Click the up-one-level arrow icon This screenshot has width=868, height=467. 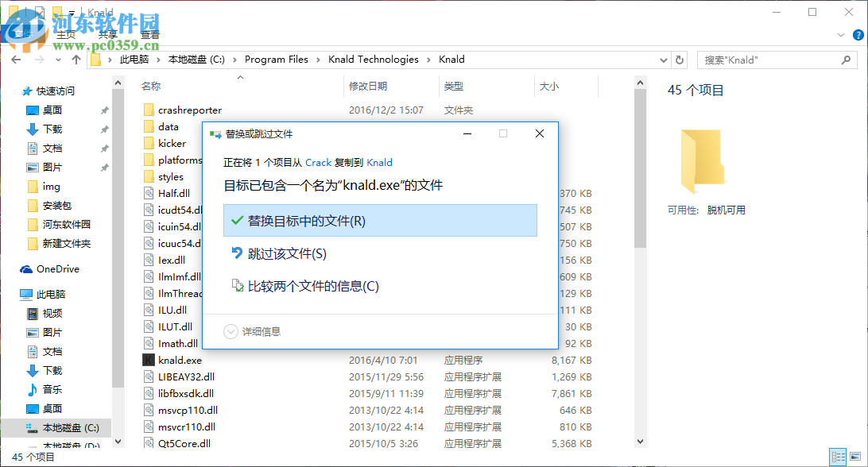click(76, 59)
